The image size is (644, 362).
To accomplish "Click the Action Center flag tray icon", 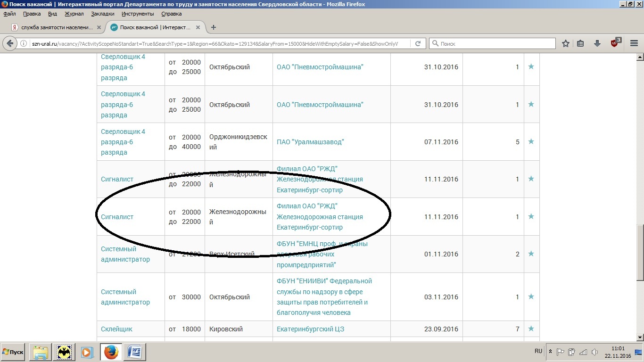I will (561, 352).
